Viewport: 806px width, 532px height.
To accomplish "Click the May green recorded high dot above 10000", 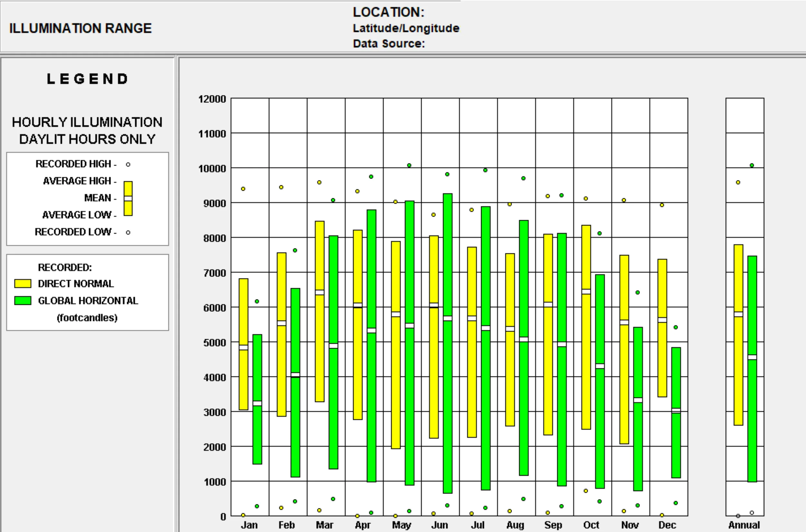I will 409,165.
